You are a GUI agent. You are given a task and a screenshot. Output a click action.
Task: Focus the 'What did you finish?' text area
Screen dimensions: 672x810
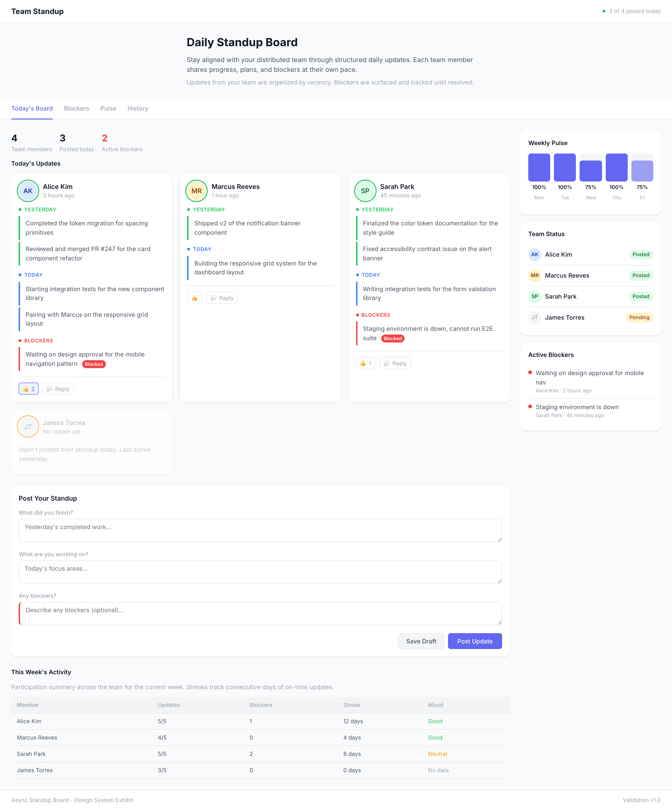(x=260, y=530)
